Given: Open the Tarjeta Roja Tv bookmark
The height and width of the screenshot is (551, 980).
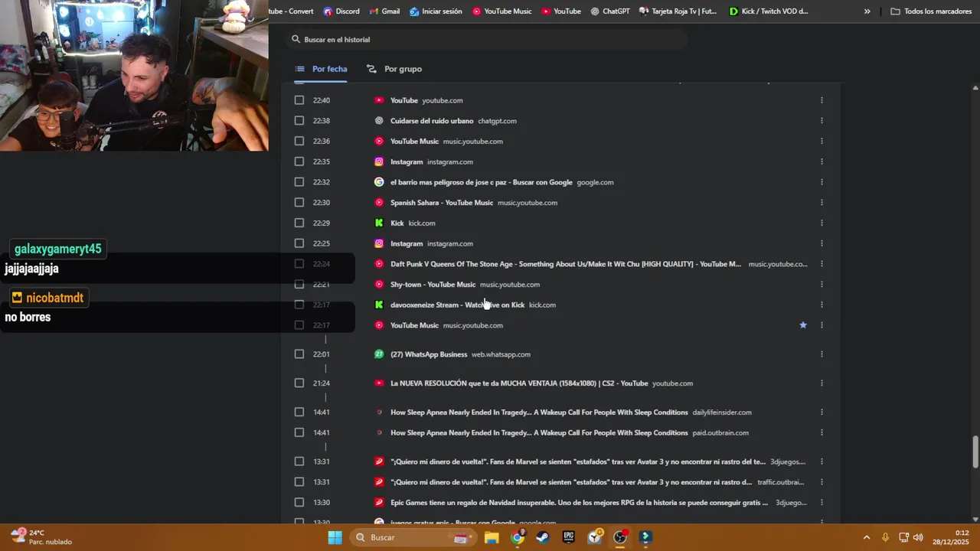Looking at the screenshot, I should click(678, 11).
